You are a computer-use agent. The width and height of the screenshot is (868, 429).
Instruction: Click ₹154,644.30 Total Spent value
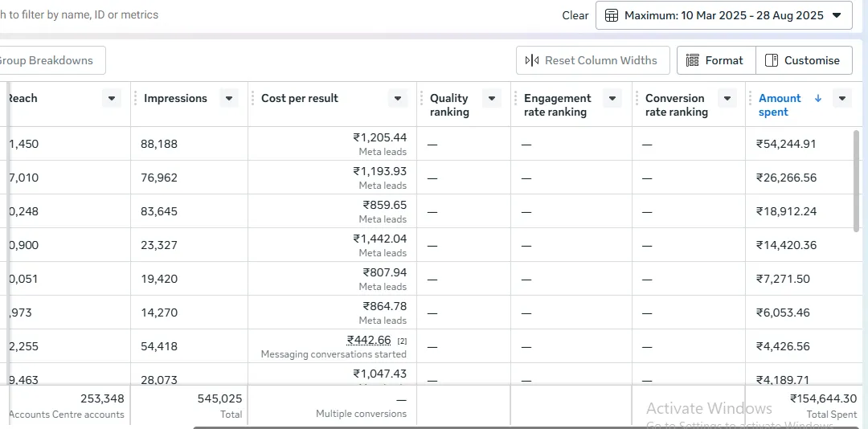pos(823,398)
